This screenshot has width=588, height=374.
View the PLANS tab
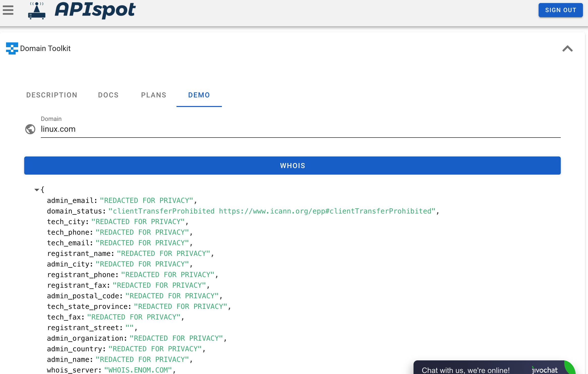coord(154,95)
